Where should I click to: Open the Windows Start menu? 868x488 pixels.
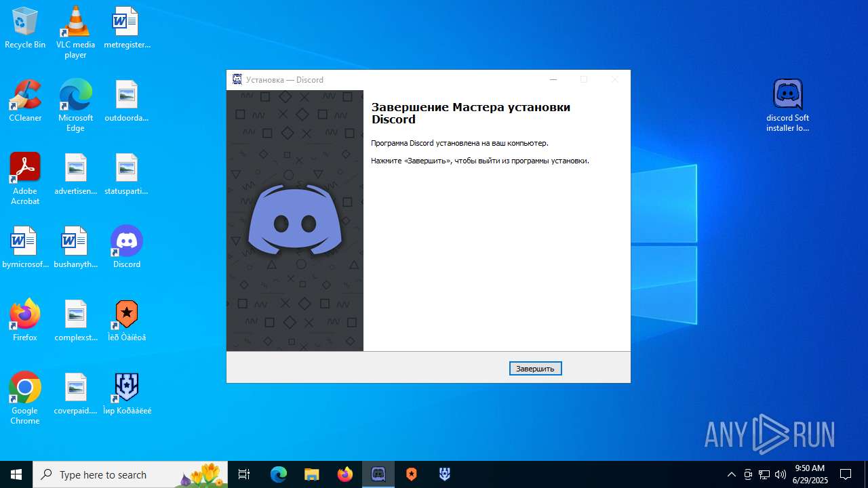[x=16, y=474]
